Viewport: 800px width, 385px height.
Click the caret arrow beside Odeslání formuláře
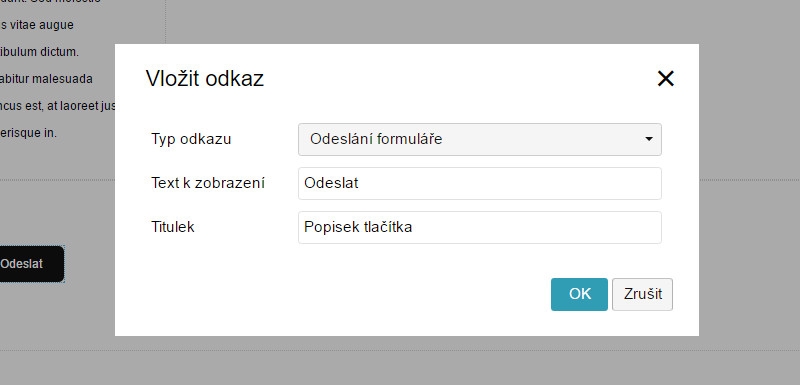pos(649,139)
